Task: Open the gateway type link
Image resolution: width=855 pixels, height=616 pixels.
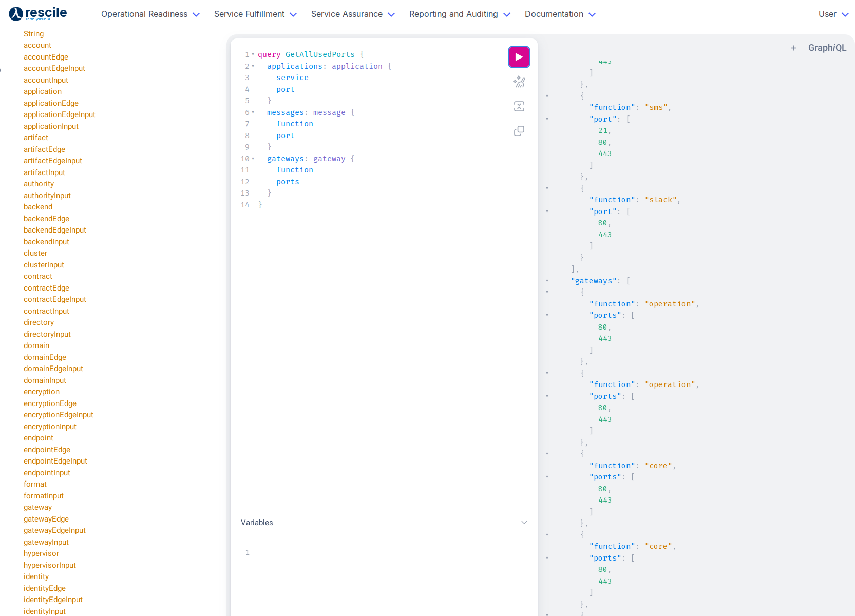Action: click(37, 507)
